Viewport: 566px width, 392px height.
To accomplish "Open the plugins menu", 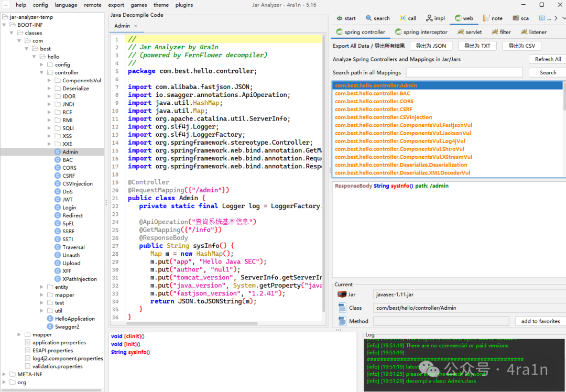I will (184, 5).
